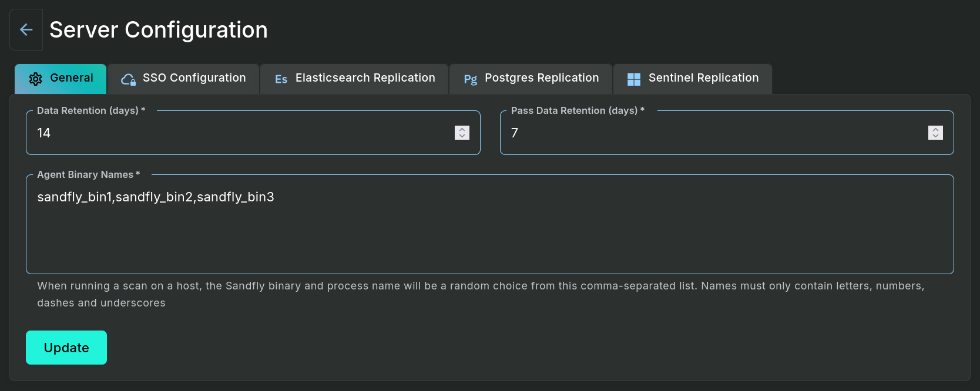Screen dimensions: 980x391
Task: Click the gear icon on General tab
Action: point(35,79)
